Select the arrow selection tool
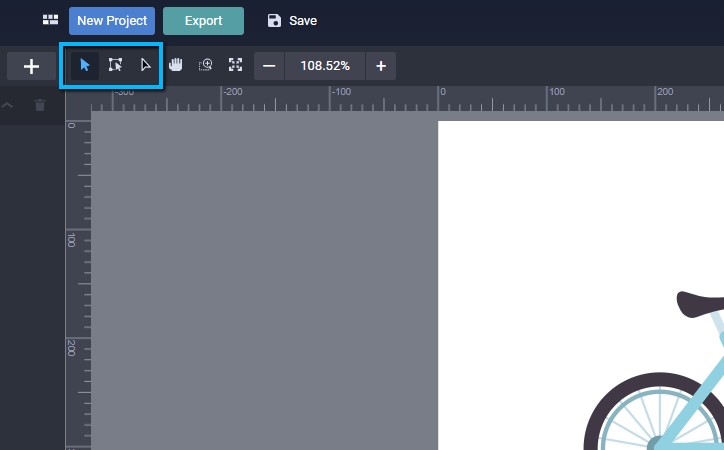Viewport: 724px width, 450px height. [85, 66]
